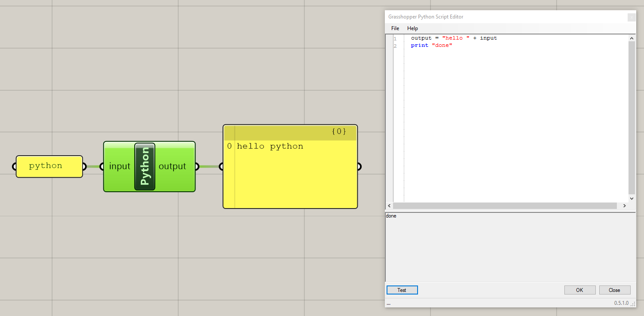Click vertical scrollbar up arrow in code editor

point(632,38)
